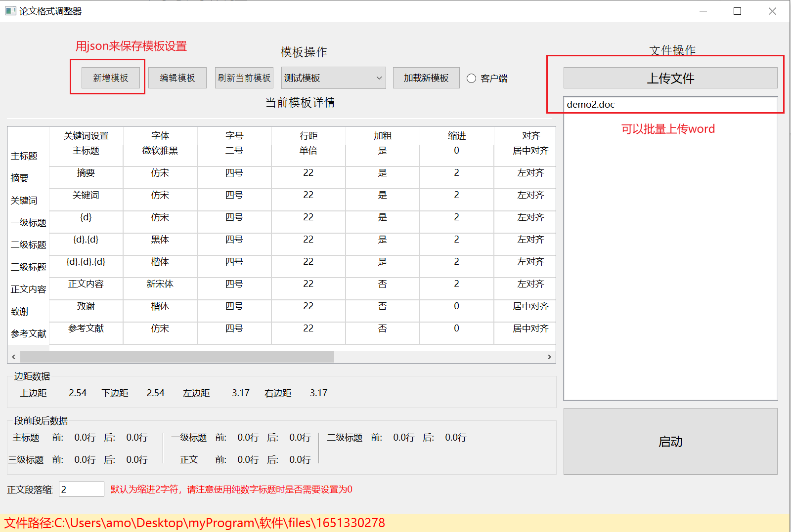Screen dimensions: 791x532
Task: Click the 关键词设置 column header
Action: 86,136
